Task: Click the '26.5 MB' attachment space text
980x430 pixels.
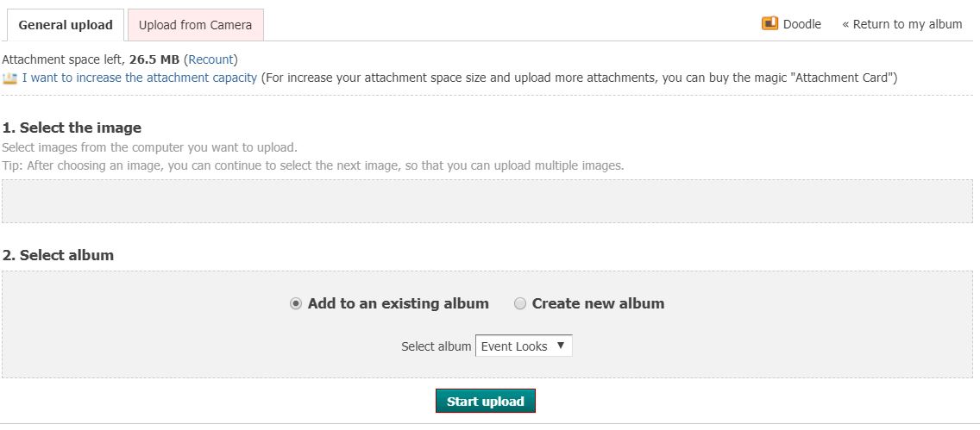Action: coord(154,59)
